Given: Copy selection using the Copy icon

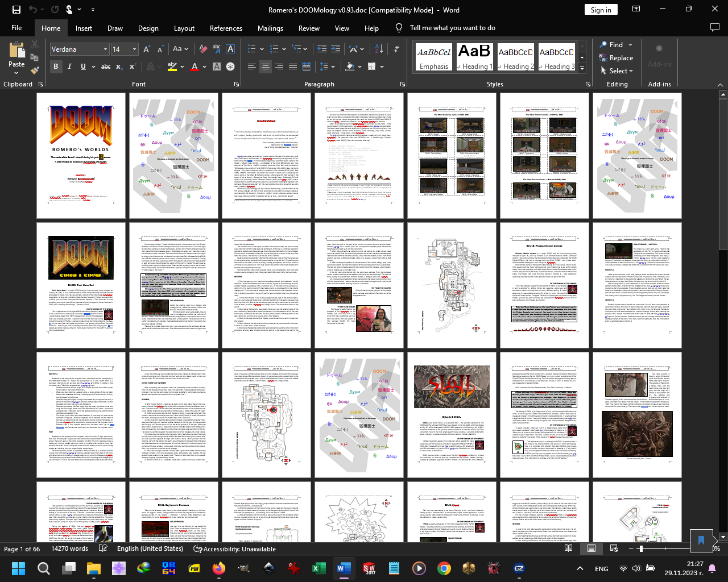Looking at the screenshot, I should (35, 57).
